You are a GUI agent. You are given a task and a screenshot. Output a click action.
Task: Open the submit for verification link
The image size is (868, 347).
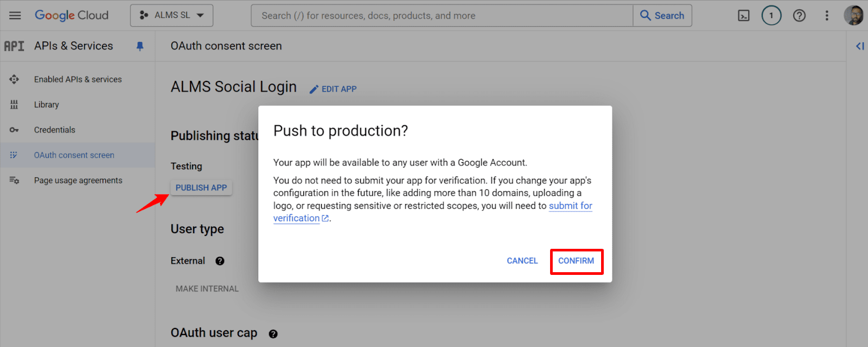click(x=433, y=212)
